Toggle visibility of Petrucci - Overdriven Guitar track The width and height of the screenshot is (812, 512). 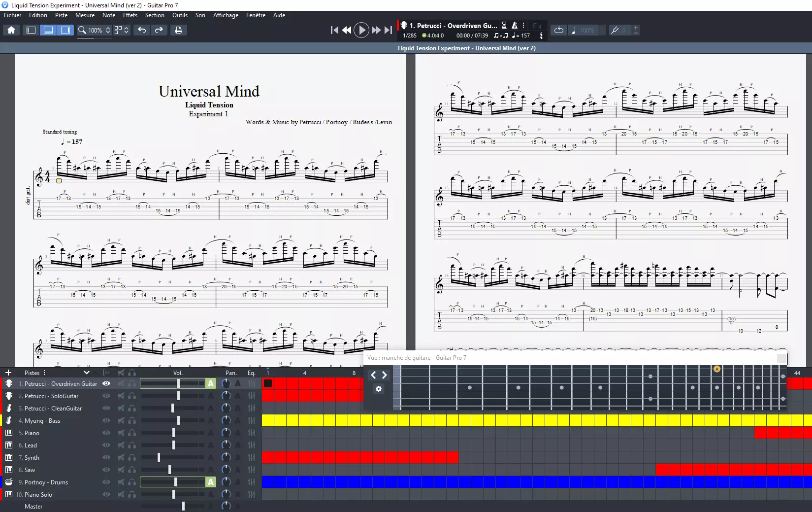point(106,383)
